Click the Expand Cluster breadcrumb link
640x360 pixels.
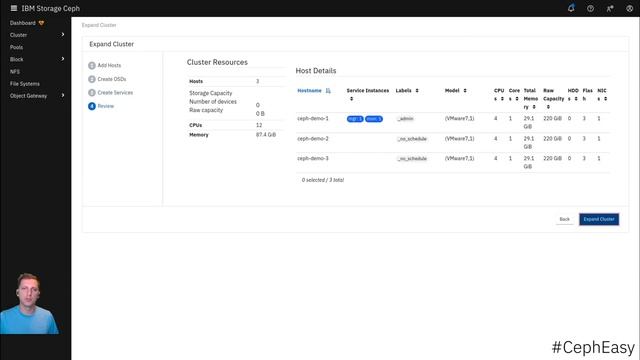(x=99, y=25)
